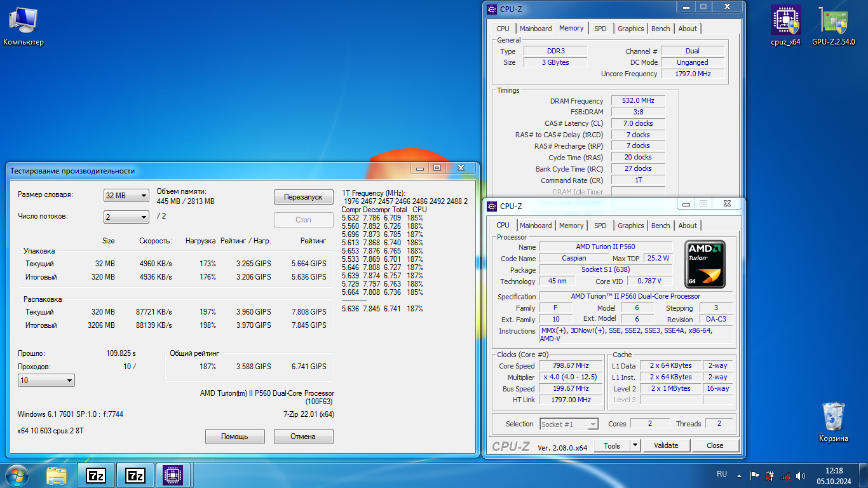Open the Windows Start menu

(x=17, y=475)
